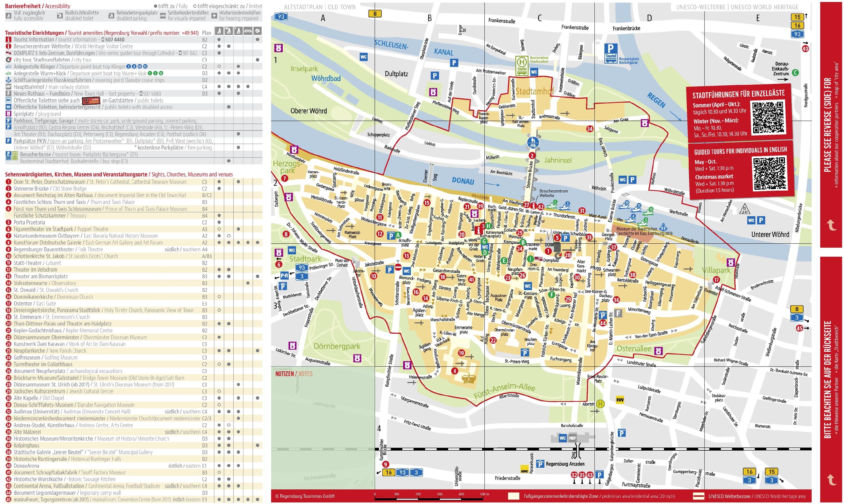
Task: Click the arrow in the PLEASE SEE REVERSE banner
Action: (x=831, y=225)
